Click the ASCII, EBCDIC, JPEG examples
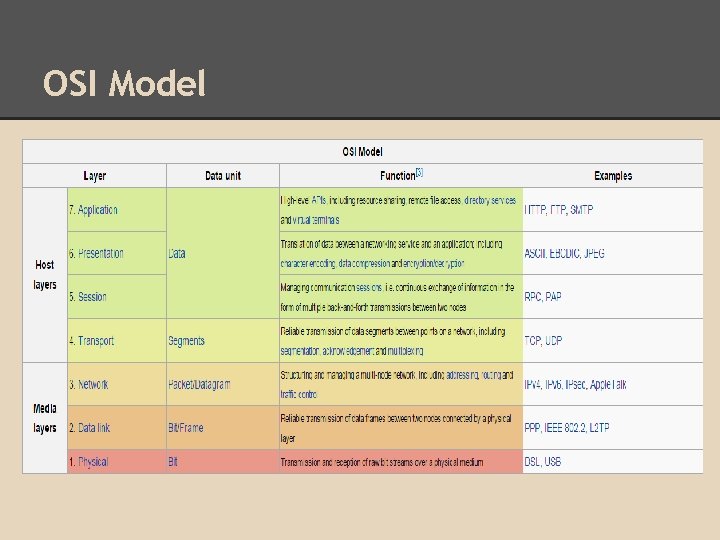Image resolution: width=720 pixels, height=540 pixels. click(x=564, y=253)
